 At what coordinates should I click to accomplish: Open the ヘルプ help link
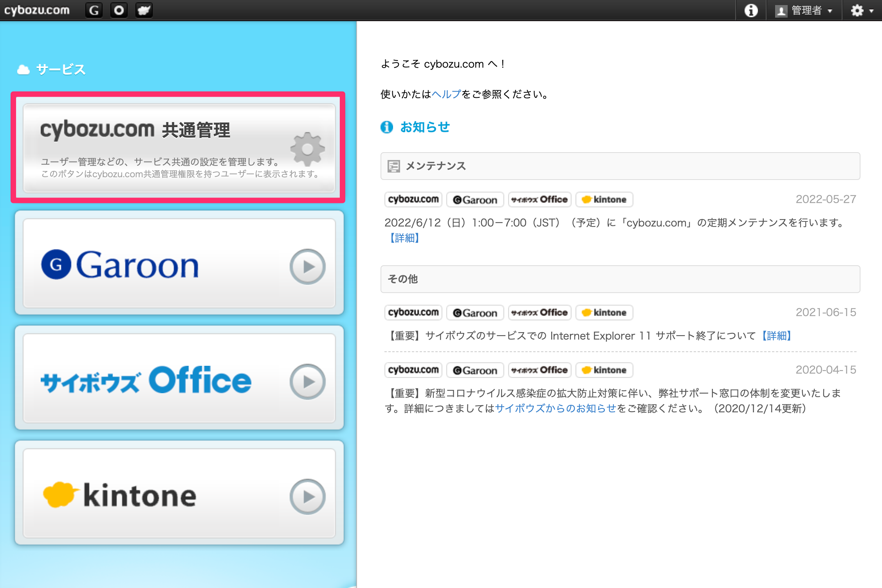pos(446,94)
